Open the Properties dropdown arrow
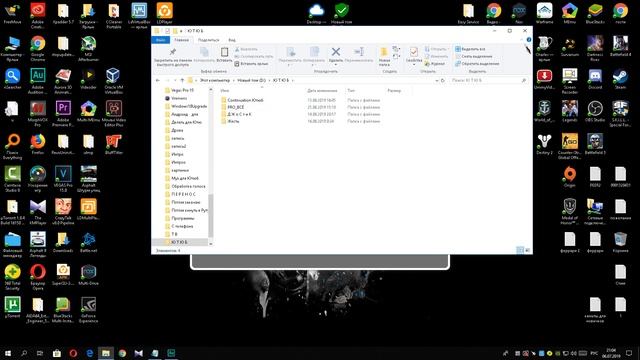 tap(413, 65)
